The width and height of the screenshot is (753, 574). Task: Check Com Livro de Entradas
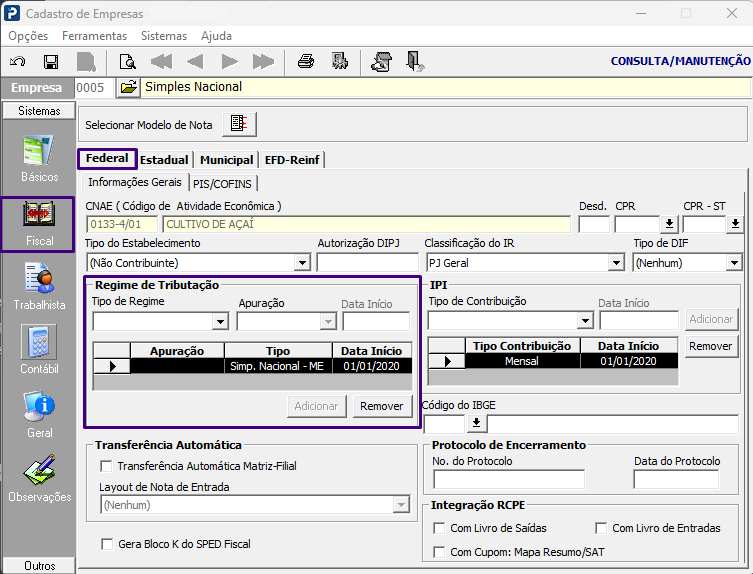click(600, 528)
